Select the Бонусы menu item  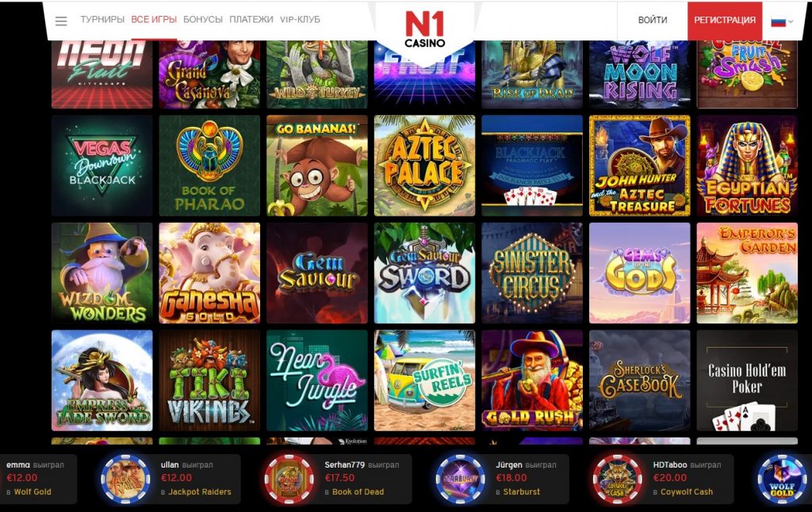[203, 20]
